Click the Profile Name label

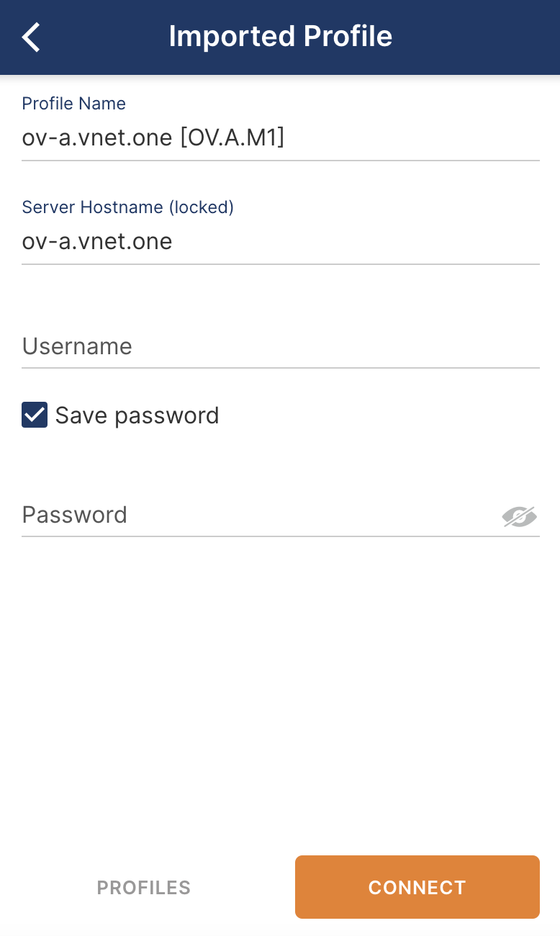click(74, 104)
